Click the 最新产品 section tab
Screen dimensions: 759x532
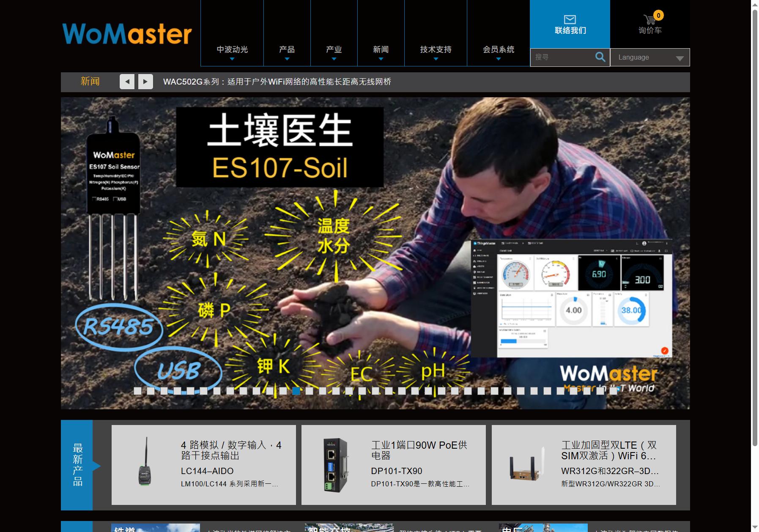point(77,465)
